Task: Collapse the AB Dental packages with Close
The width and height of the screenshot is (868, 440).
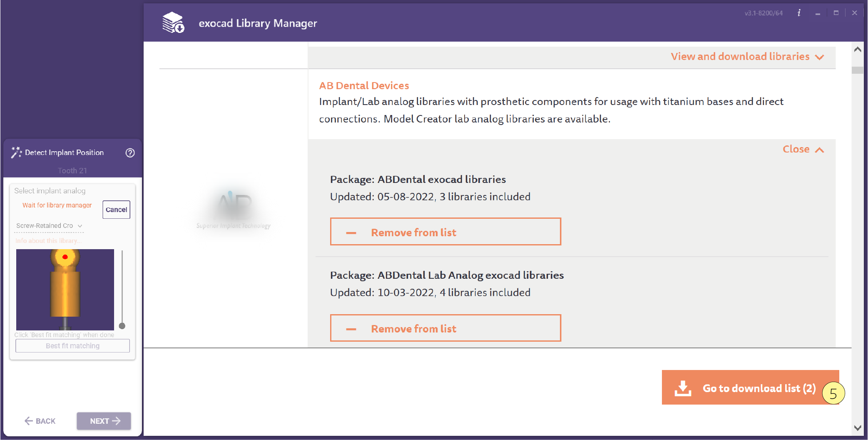Action: point(803,149)
